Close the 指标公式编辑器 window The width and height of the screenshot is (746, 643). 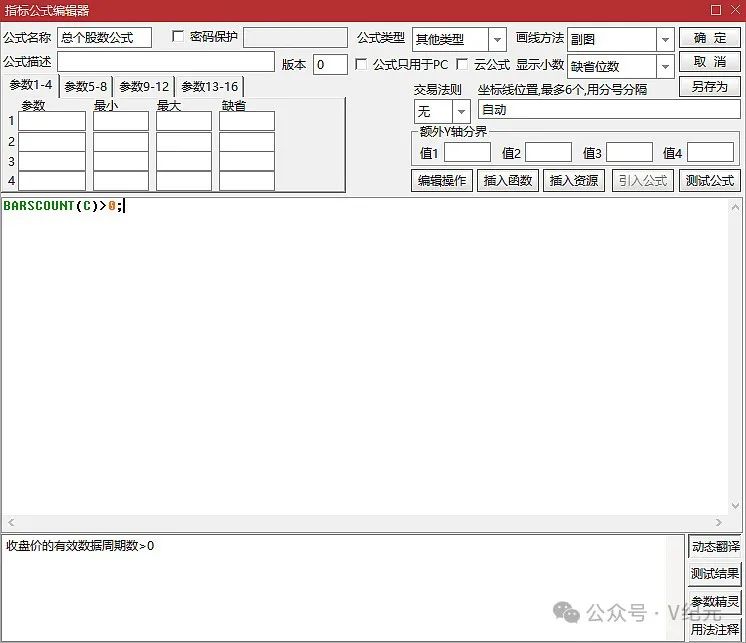point(735,10)
